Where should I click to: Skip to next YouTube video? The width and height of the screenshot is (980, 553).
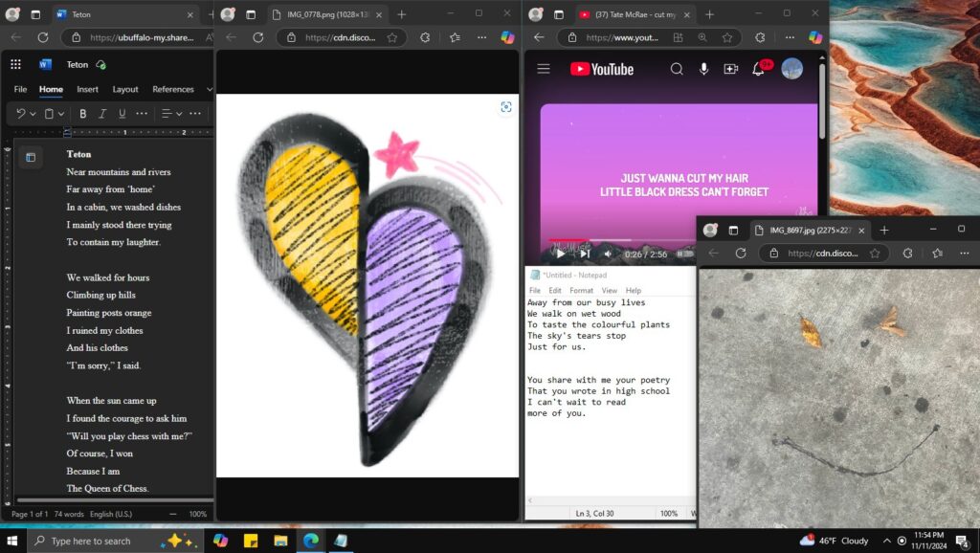click(x=584, y=254)
